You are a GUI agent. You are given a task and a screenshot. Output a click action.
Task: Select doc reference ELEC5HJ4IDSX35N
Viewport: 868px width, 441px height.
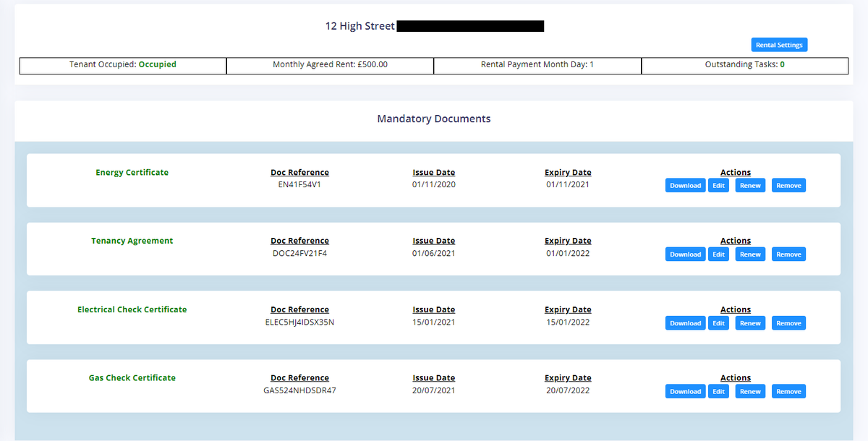[x=299, y=322]
